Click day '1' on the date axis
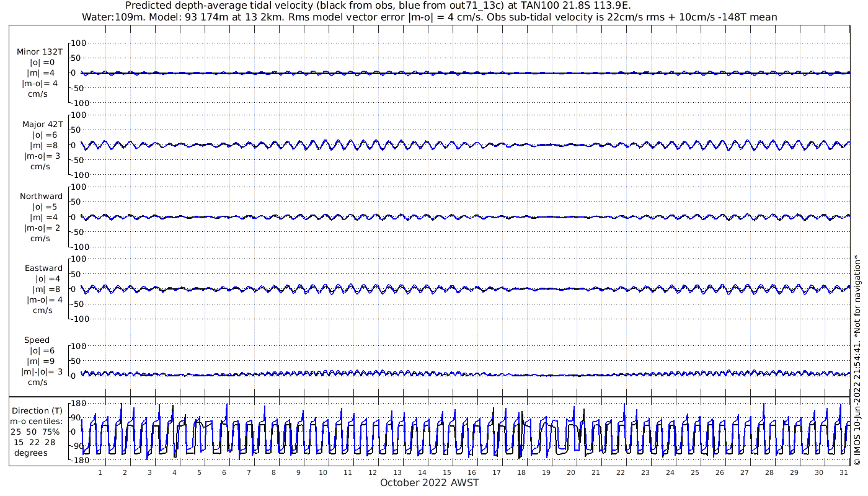The height and width of the screenshot is (496, 868). tap(100, 472)
